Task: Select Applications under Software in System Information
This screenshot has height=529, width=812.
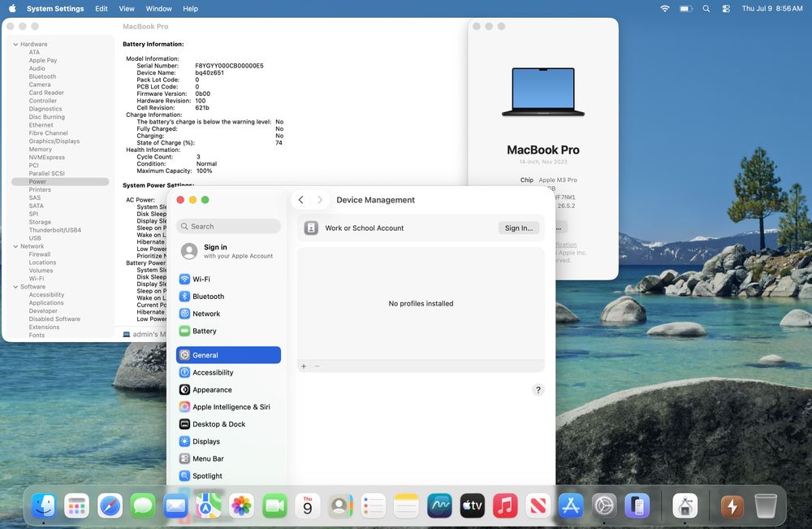Action: [x=46, y=303]
